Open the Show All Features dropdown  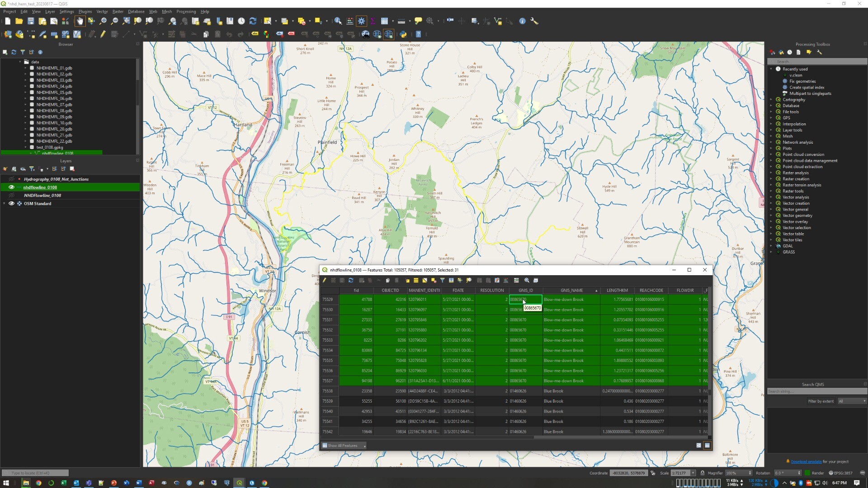pos(344,446)
